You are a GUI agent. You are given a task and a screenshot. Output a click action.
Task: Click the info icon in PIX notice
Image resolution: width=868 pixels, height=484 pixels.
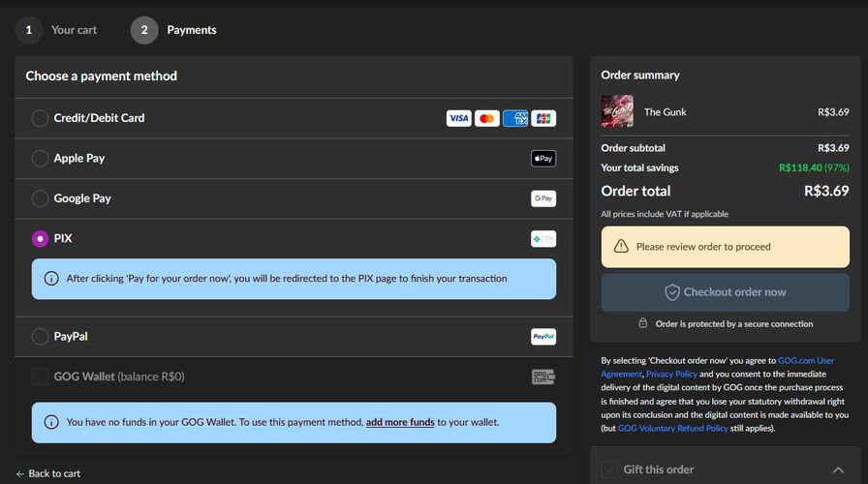(51, 278)
